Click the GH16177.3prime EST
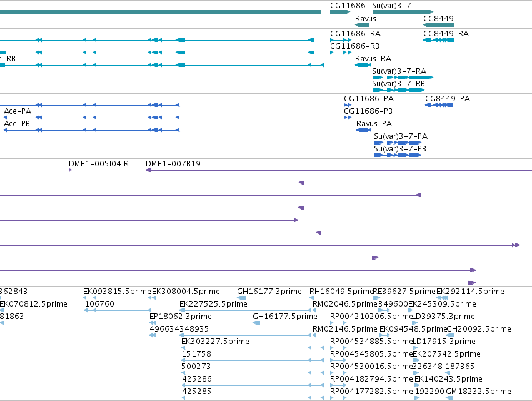 [241, 298]
